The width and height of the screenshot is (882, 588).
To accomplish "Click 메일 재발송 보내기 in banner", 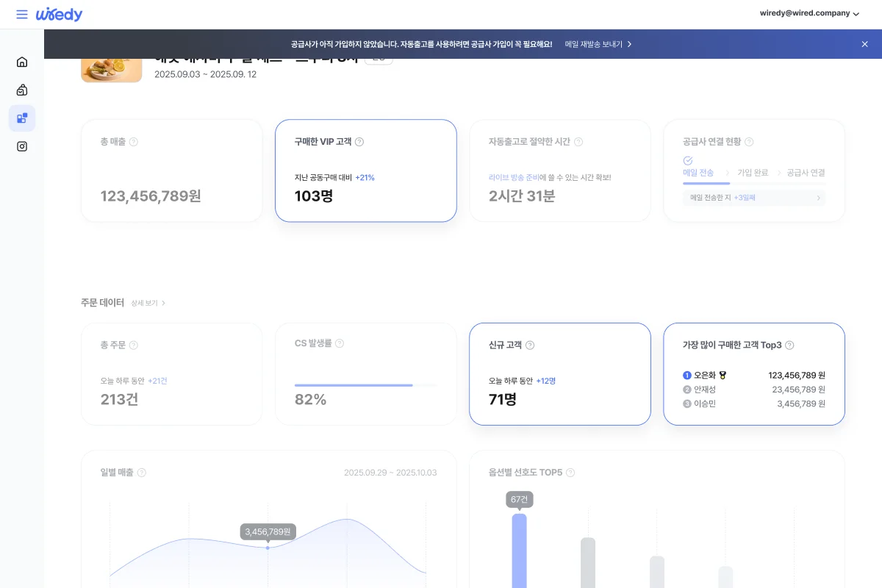I will click(x=598, y=44).
